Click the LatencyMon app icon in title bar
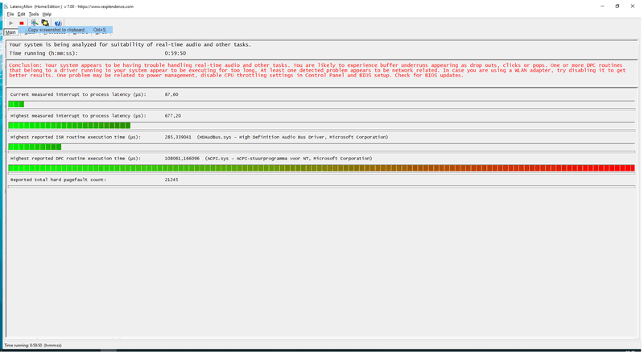Viewport: 644px width, 352px height. point(6,6)
